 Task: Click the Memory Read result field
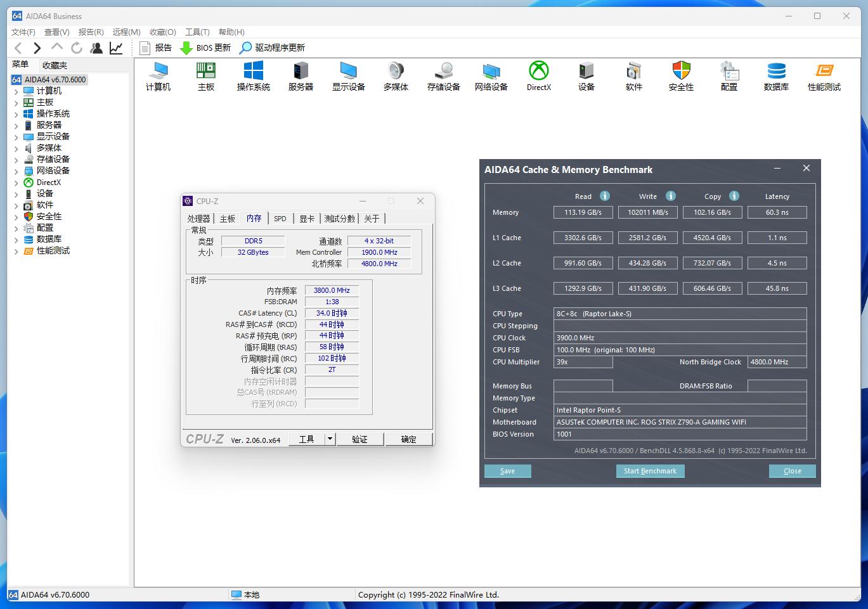(583, 212)
